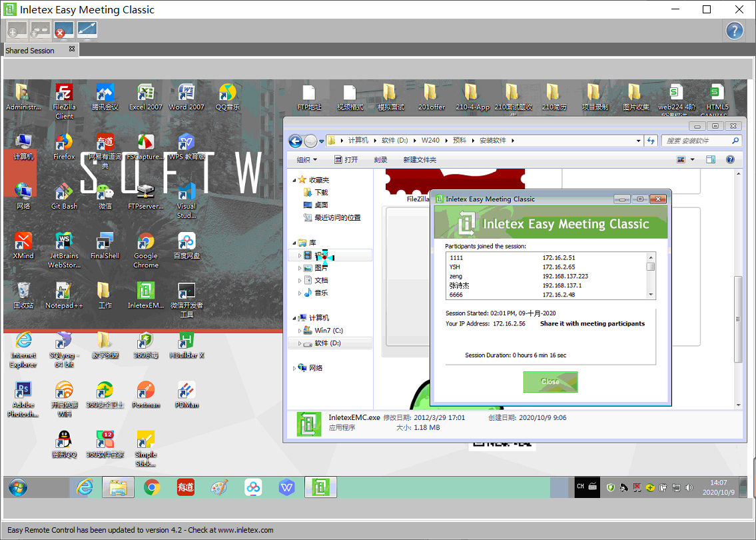Click the 计算机 segment in the address bar

pyautogui.click(x=358, y=141)
